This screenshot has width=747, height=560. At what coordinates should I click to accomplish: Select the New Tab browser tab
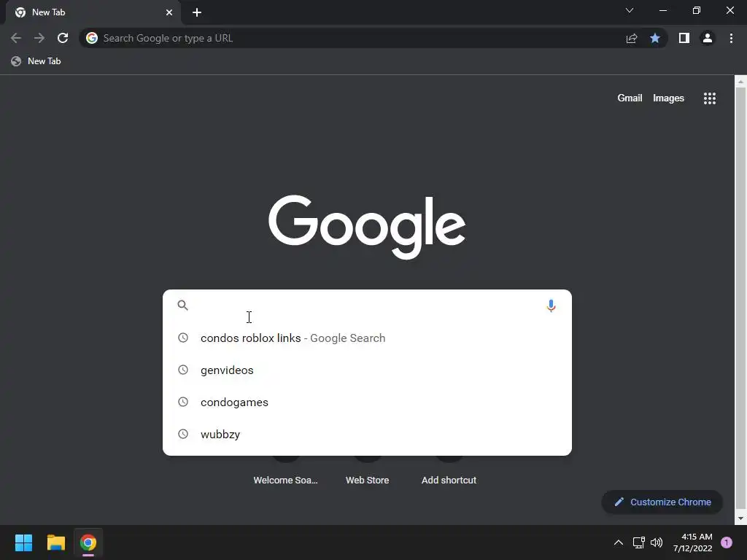click(93, 12)
